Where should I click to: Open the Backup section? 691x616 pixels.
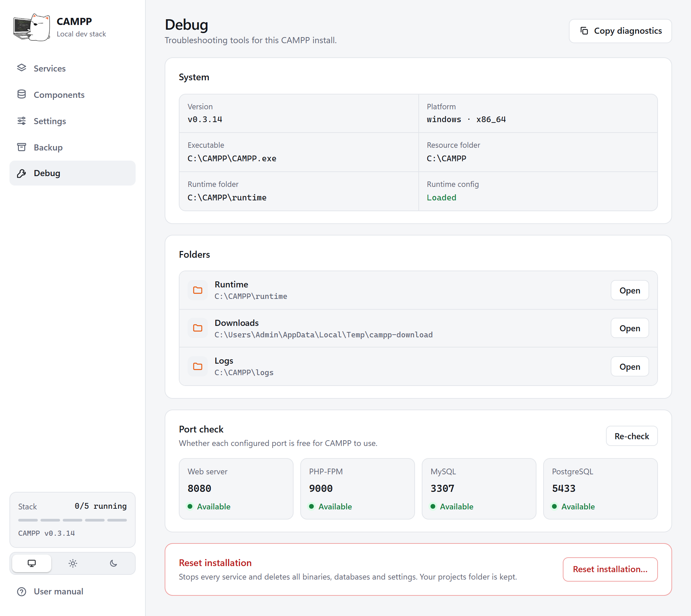[x=73, y=147]
